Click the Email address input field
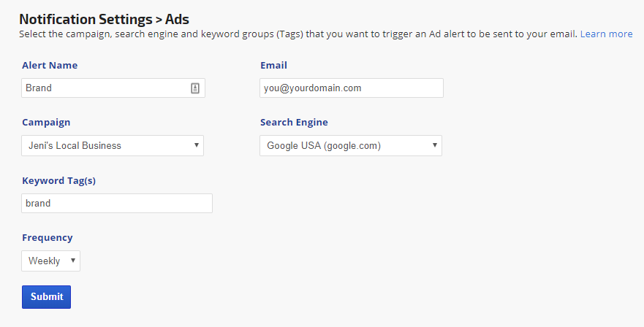The height and width of the screenshot is (327, 644). point(352,88)
